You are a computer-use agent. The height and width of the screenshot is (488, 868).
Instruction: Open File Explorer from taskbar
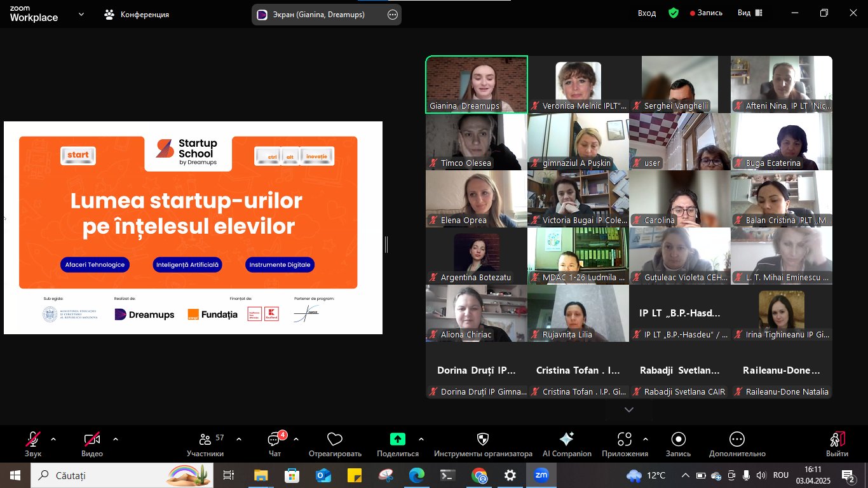click(261, 475)
